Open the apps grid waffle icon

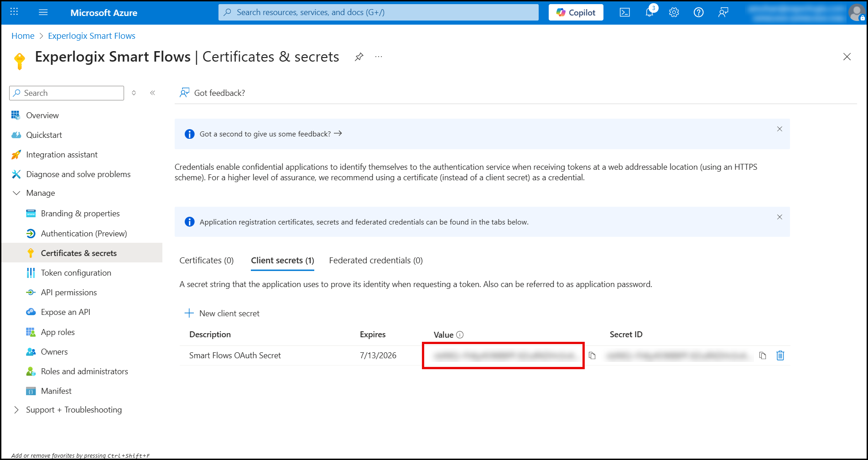click(x=14, y=12)
